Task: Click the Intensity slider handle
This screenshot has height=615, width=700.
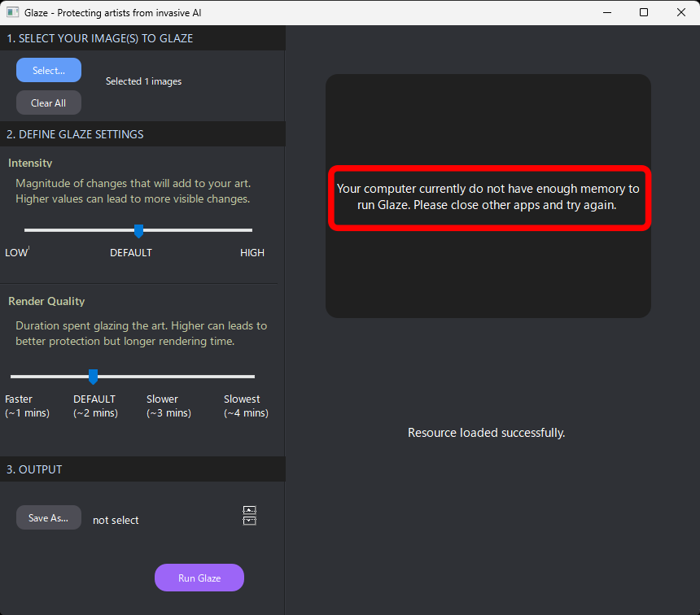Action: tap(139, 231)
